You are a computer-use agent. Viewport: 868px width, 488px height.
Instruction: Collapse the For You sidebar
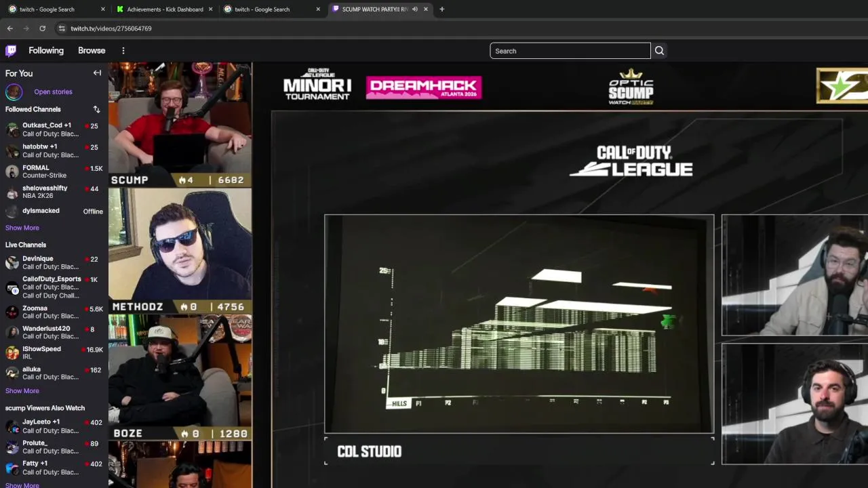click(97, 73)
